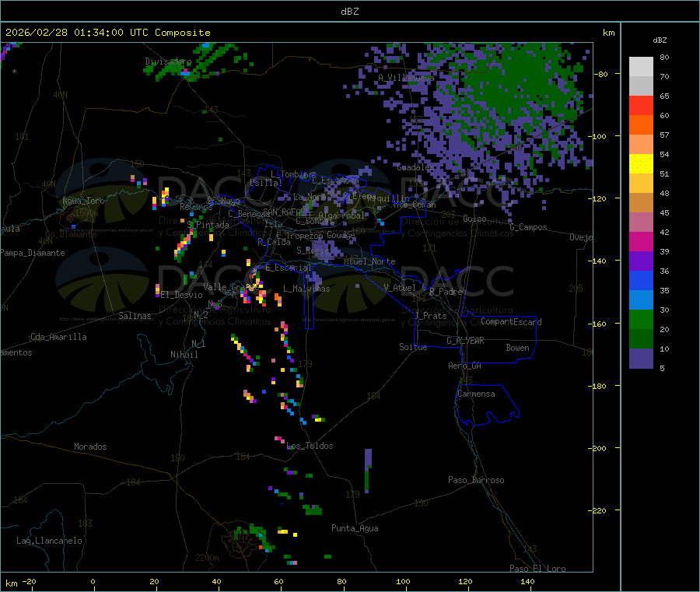Screen dimensions: 700x592
Task: Select the 'CompantEscard' label
Action: [x=511, y=322]
